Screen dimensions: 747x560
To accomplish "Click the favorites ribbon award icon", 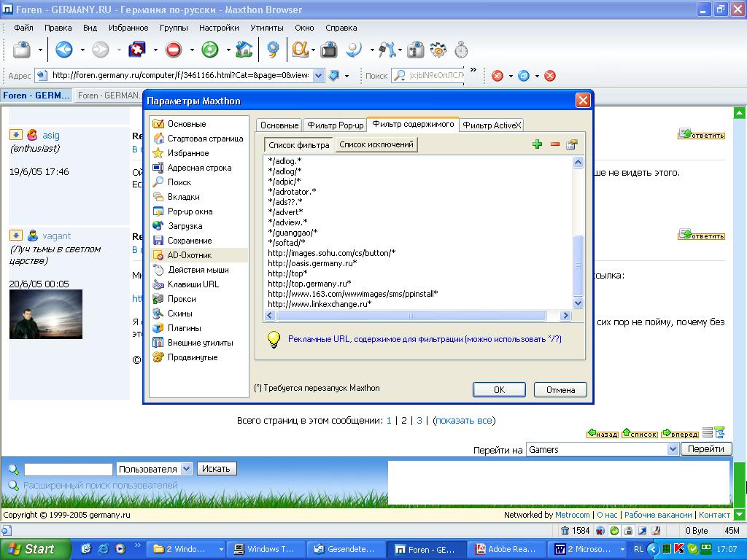I will click(x=273, y=50).
